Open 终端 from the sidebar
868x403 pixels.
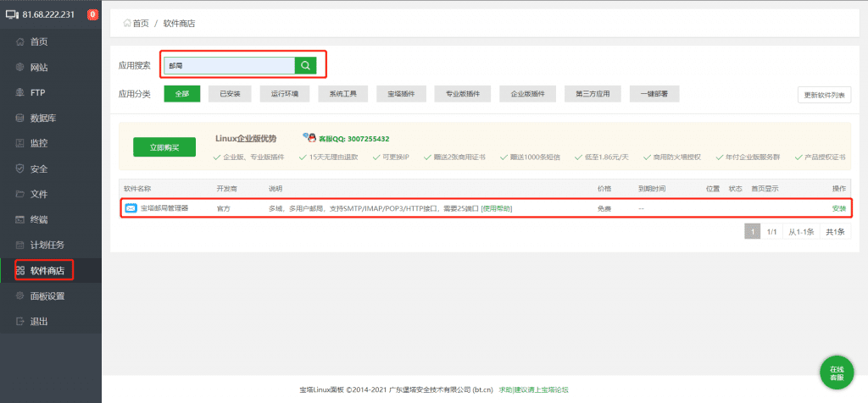pos(38,219)
